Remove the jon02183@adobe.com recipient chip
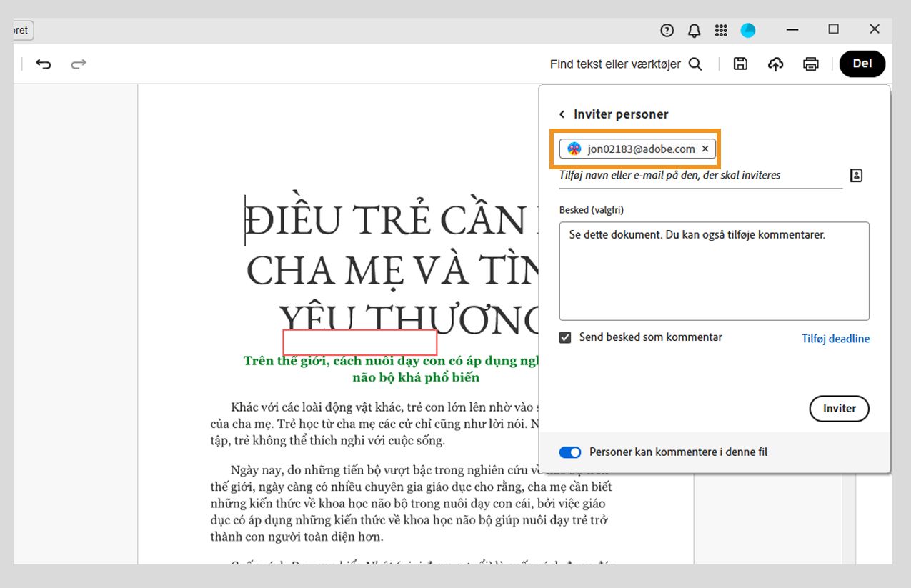Image resolution: width=911 pixels, height=588 pixels. click(705, 149)
